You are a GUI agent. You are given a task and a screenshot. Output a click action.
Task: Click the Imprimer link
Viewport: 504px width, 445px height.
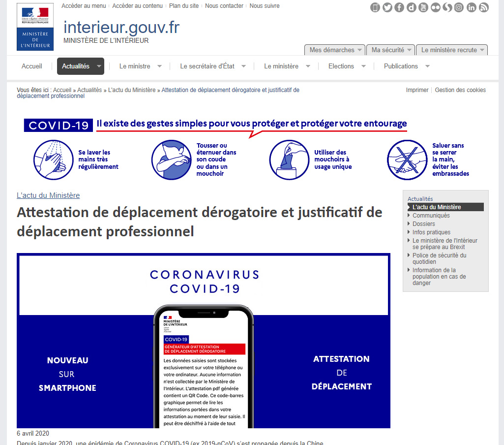[x=417, y=90]
